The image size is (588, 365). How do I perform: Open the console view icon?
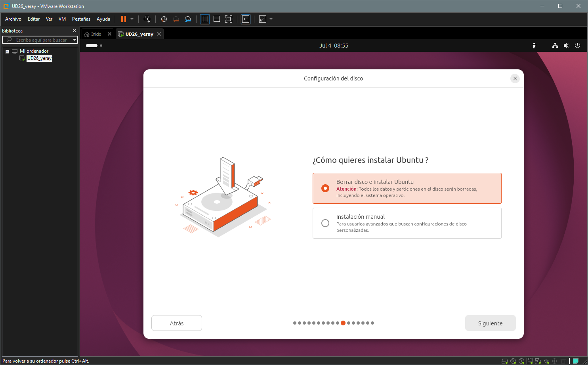[246, 19]
